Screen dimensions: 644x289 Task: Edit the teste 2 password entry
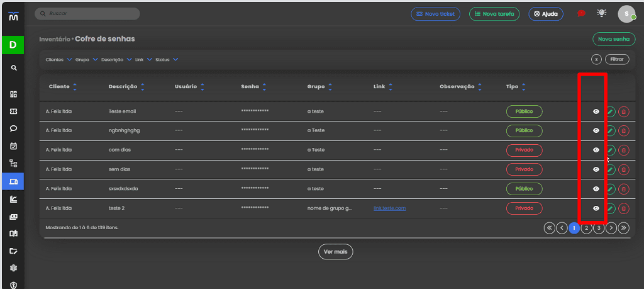click(x=610, y=208)
